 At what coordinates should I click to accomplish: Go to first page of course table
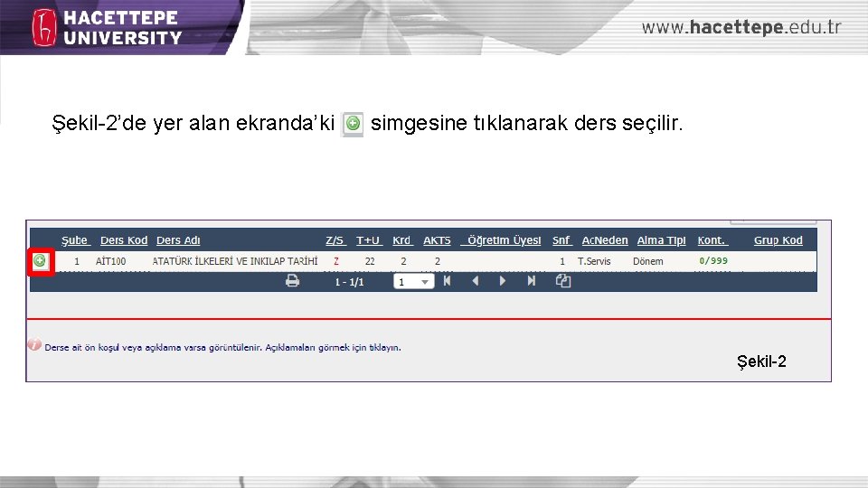pos(447,281)
